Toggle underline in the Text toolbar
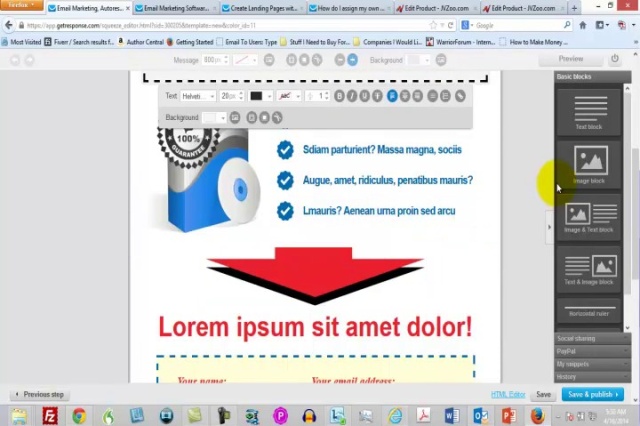 tap(364, 96)
